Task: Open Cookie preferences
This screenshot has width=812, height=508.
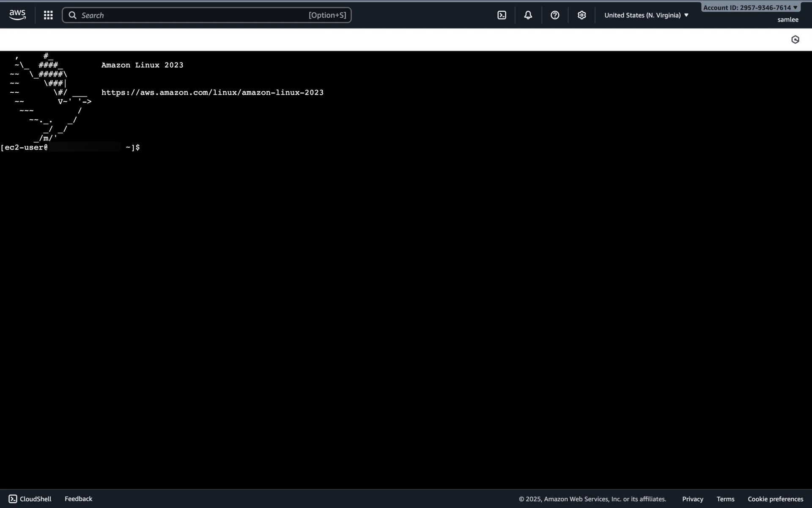Action: pyautogui.click(x=775, y=499)
